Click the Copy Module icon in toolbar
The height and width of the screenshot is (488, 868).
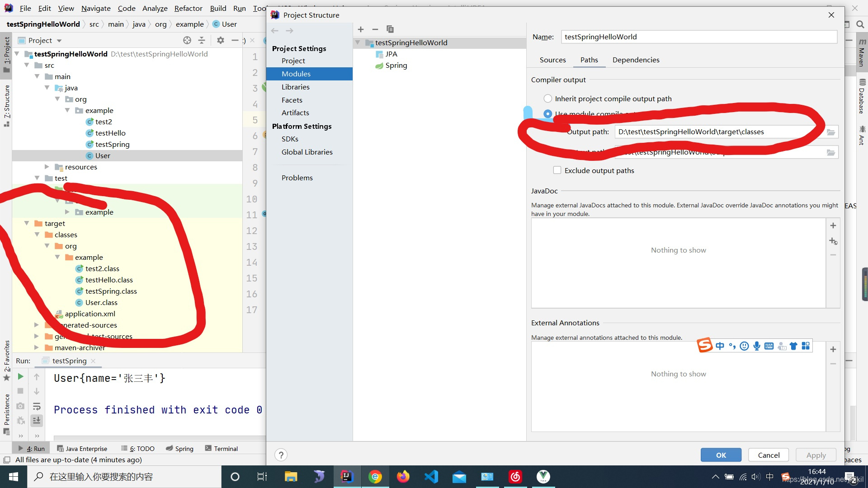[x=390, y=28]
